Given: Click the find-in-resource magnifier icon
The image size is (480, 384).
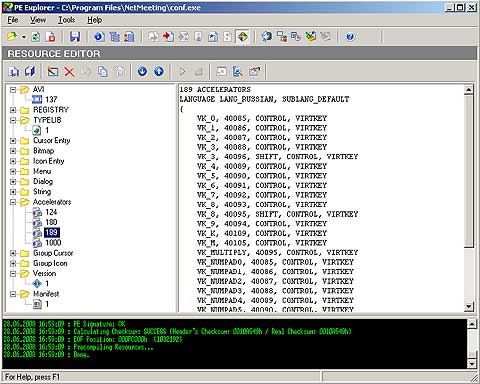Looking at the screenshot, I should pos(238,71).
